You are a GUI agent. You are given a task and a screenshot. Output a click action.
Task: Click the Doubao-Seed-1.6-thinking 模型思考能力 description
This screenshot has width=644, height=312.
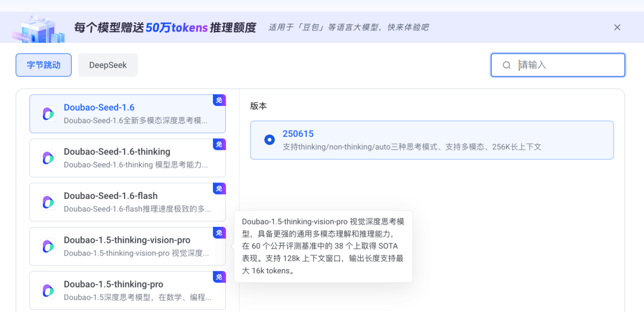click(x=135, y=165)
